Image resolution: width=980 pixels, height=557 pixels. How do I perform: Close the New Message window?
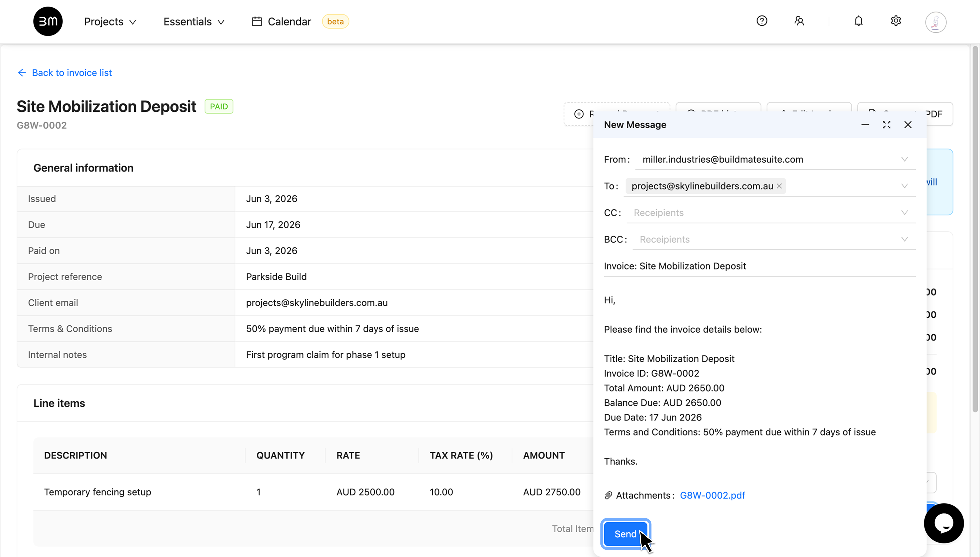908,125
